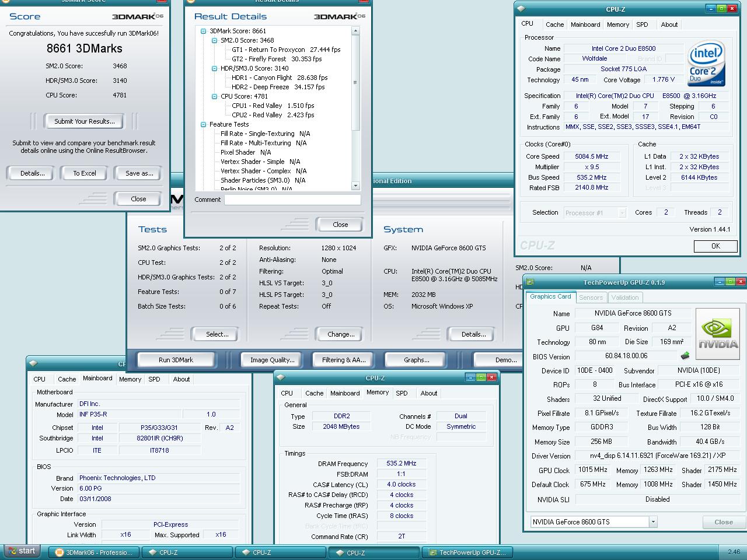Click the Result Details scrollbar thumb
Image resolution: width=747 pixels, height=560 pixels.
[355, 82]
